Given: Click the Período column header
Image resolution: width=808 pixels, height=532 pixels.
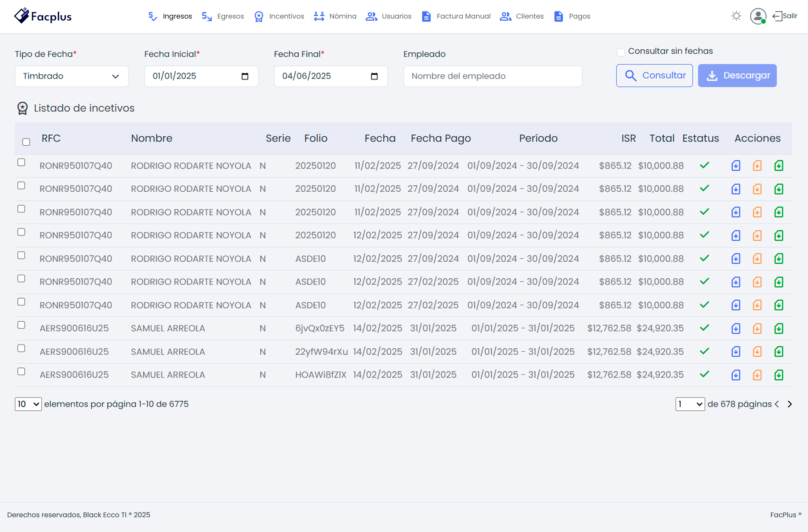Looking at the screenshot, I should (538, 138).
